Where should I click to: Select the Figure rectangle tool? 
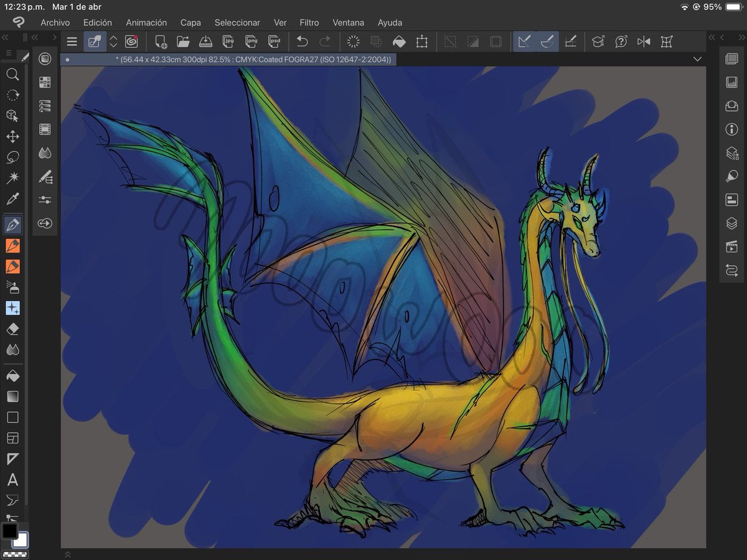(12, 417)
